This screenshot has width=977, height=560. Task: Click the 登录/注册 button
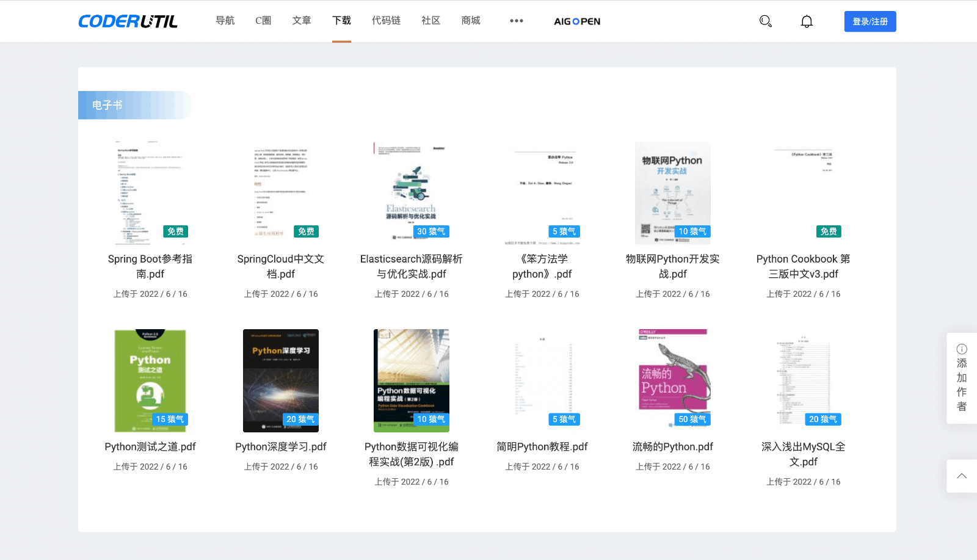tap(870, 21)
